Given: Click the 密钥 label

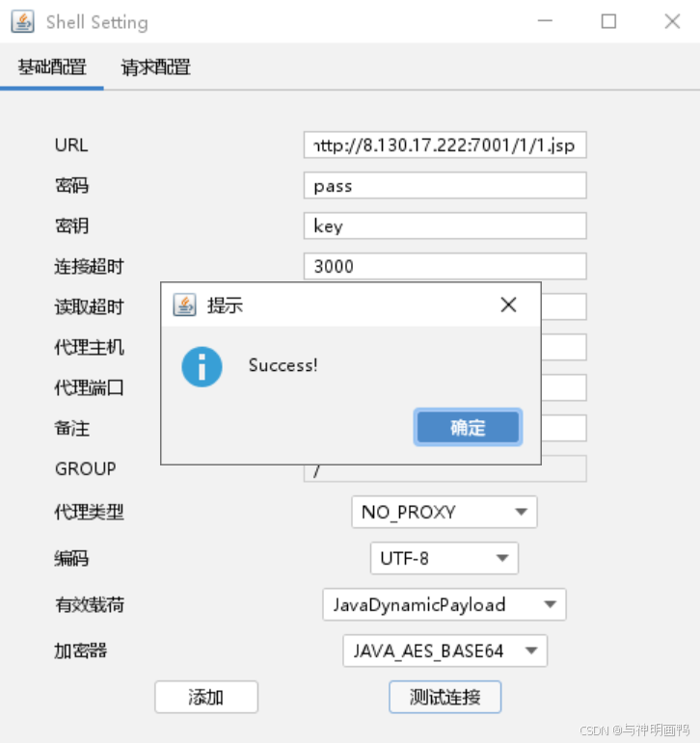Looking at the screenshot, I should pyautogui.click(x=71, y=226).
